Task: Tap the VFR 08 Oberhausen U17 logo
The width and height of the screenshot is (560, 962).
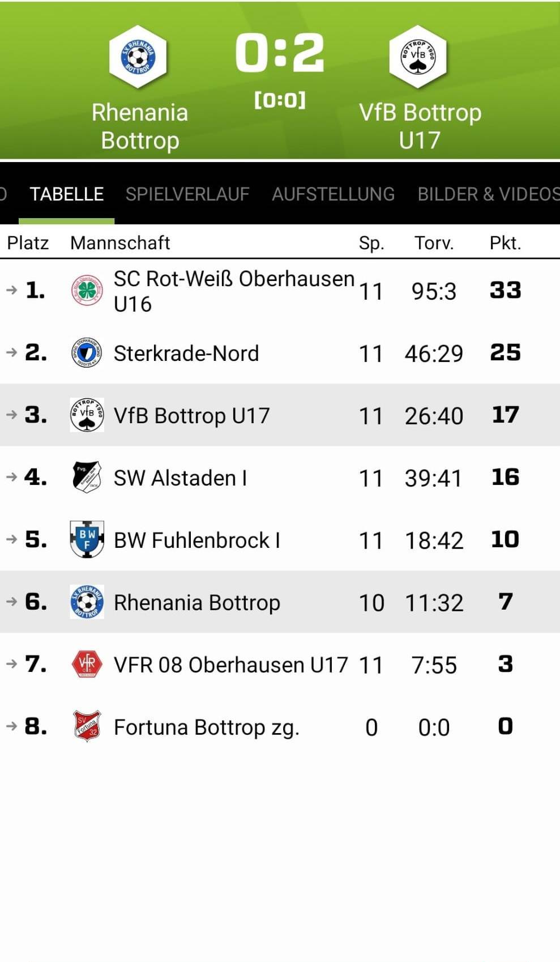Action: pyautogui.click(x=87, y=664)
